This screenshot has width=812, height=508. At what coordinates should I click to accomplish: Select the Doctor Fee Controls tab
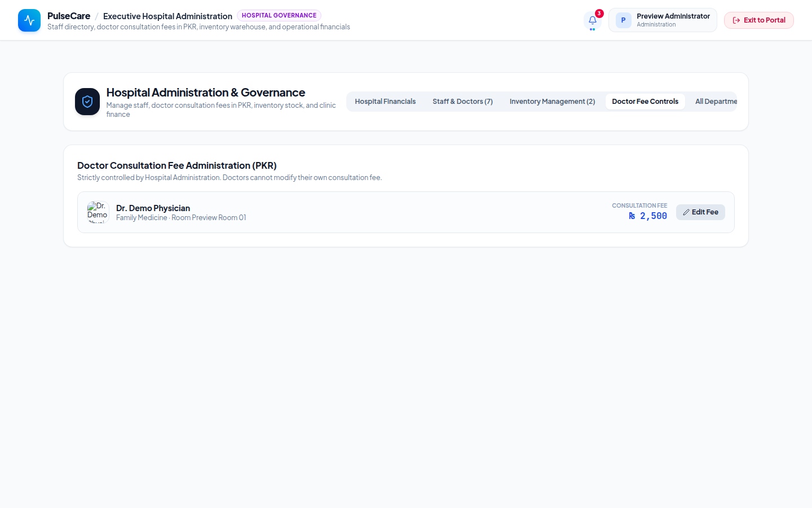click(x=645, y=102)
